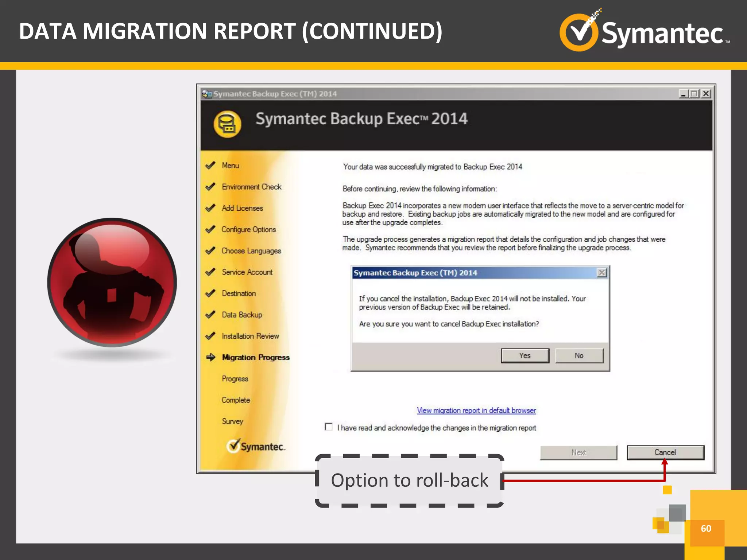Click the checkmark beside Installation Review
Image resolution: width=747 pixels, height=560 pixels.
210,336
